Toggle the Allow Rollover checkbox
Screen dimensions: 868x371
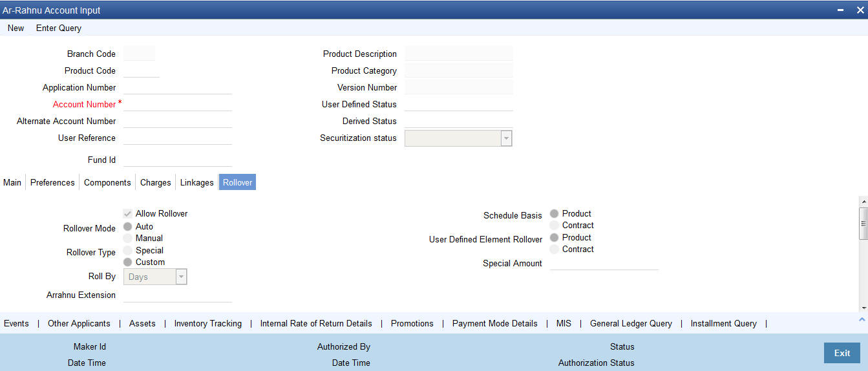pos(128,213)
